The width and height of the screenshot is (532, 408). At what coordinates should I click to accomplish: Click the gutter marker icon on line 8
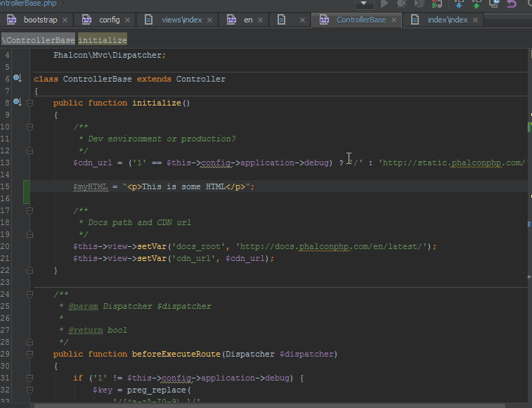pos(18,103)
